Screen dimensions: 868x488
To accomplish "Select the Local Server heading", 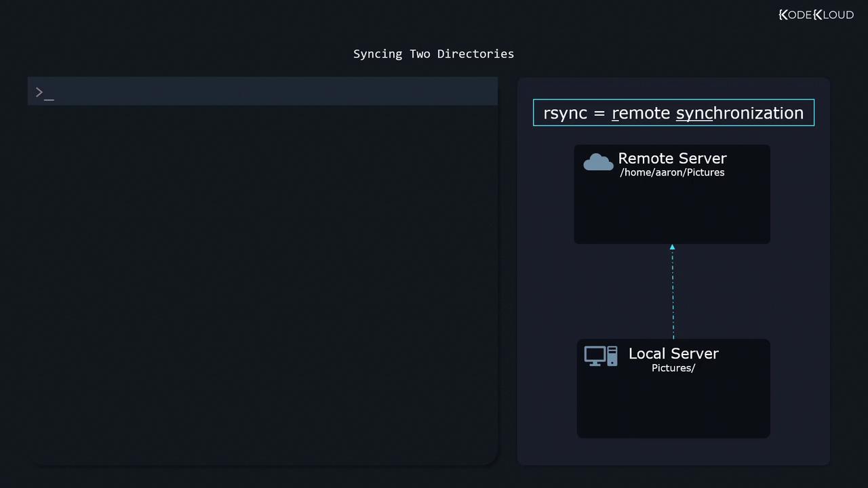I will point(673,354).
